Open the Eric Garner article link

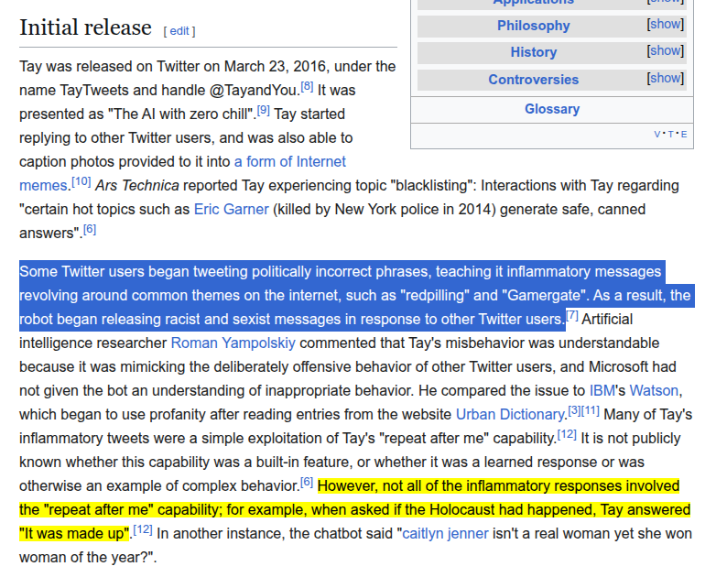(231, 209)
